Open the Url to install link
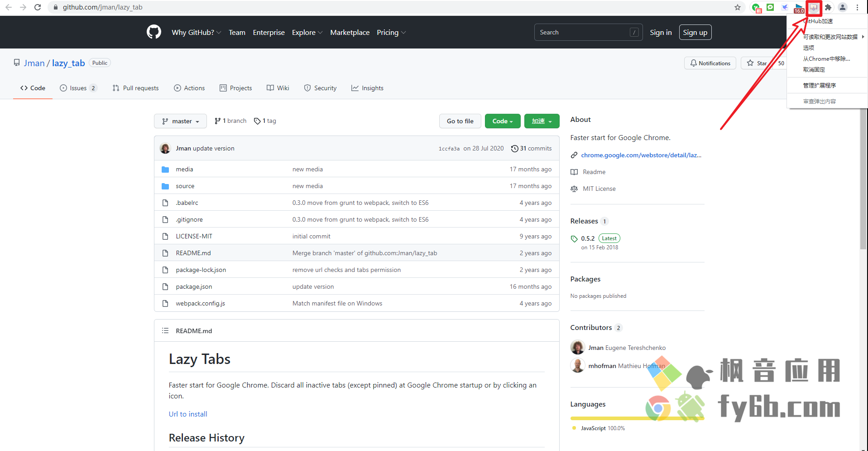Viewport: 868px width, 451px height. tap(188, 414)
